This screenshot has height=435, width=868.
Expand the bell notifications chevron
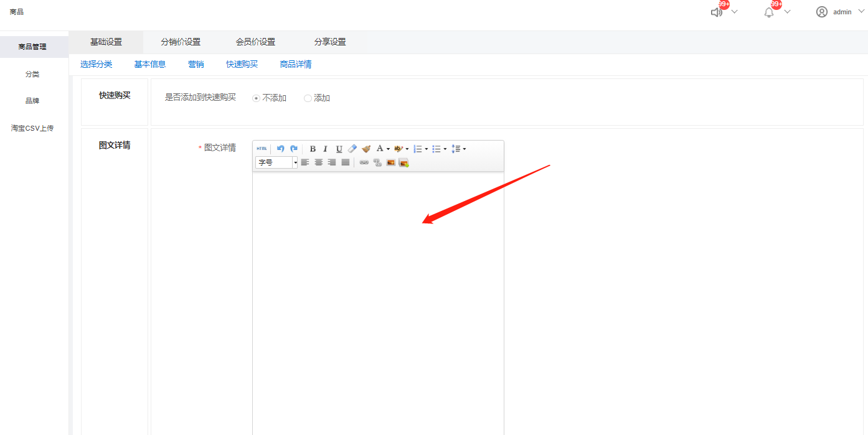[x=787, y=12]
